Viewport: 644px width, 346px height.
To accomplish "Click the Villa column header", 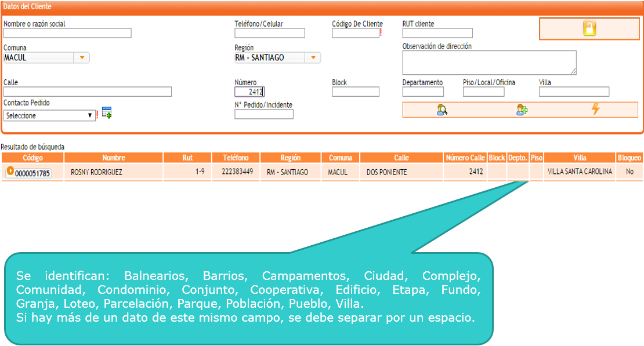I will [580, 158].
